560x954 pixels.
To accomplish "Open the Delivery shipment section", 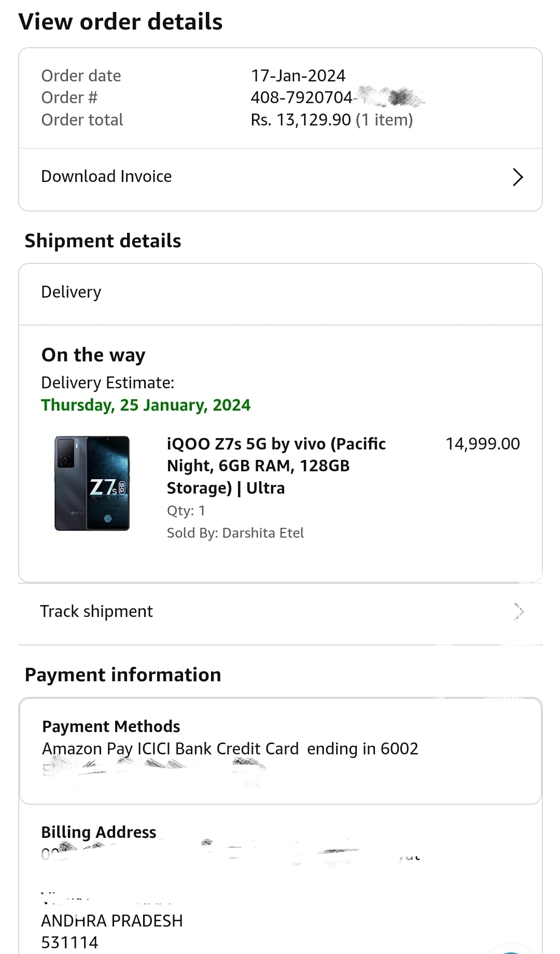I will [71, 292].
